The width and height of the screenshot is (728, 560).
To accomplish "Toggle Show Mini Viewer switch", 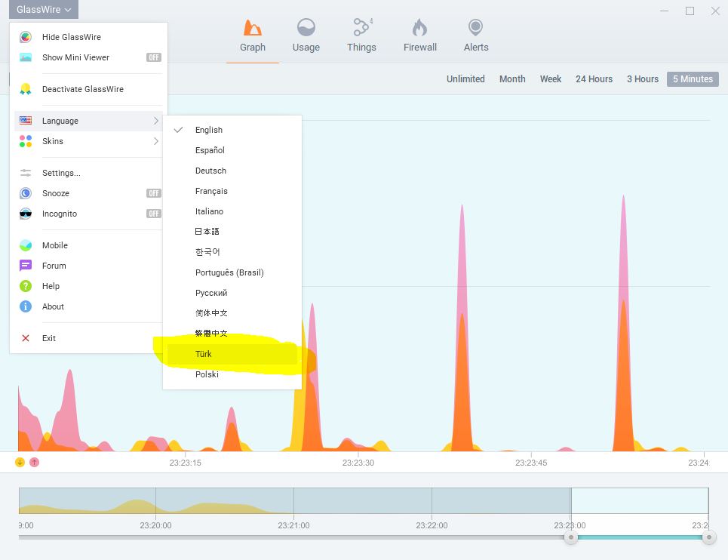I will [x=154, y=57].
